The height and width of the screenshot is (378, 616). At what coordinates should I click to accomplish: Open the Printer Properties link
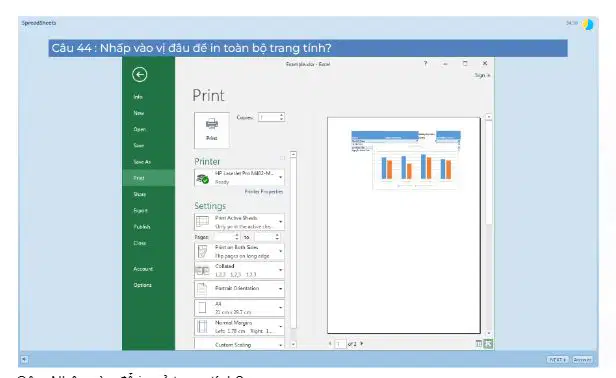(264, 192)
